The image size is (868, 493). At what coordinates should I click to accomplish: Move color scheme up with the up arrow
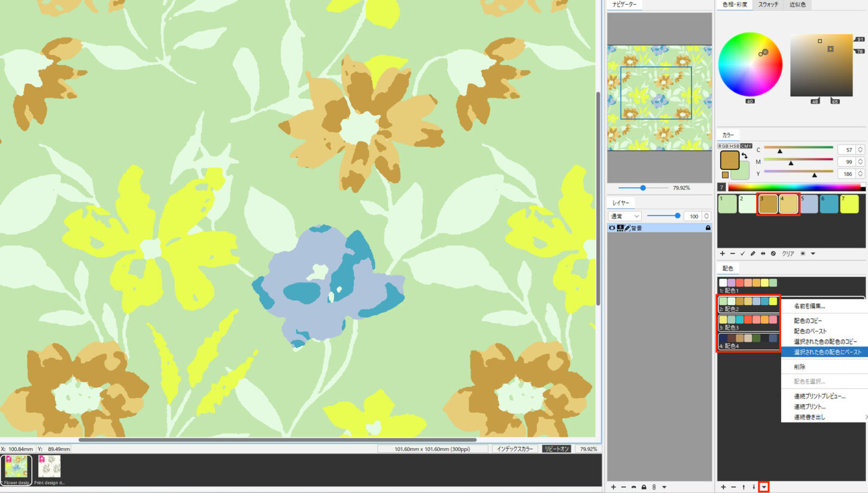(x=743, y=487)
